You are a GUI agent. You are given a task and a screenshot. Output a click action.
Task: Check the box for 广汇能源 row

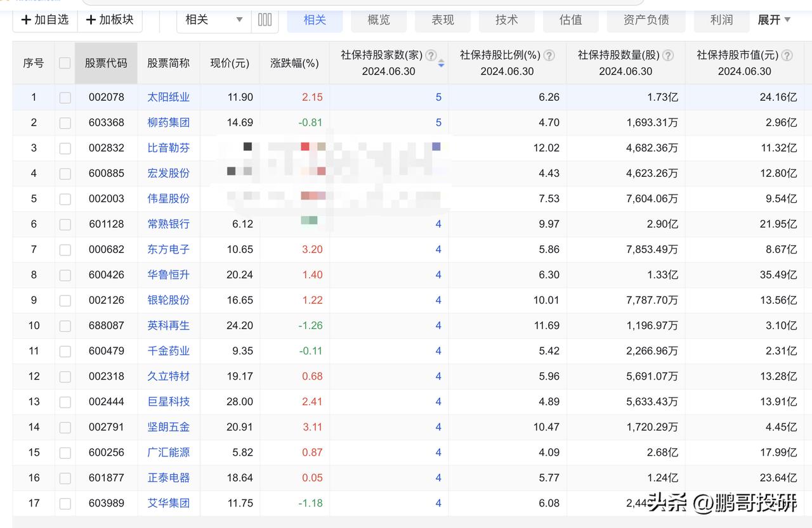coord(65,453)
